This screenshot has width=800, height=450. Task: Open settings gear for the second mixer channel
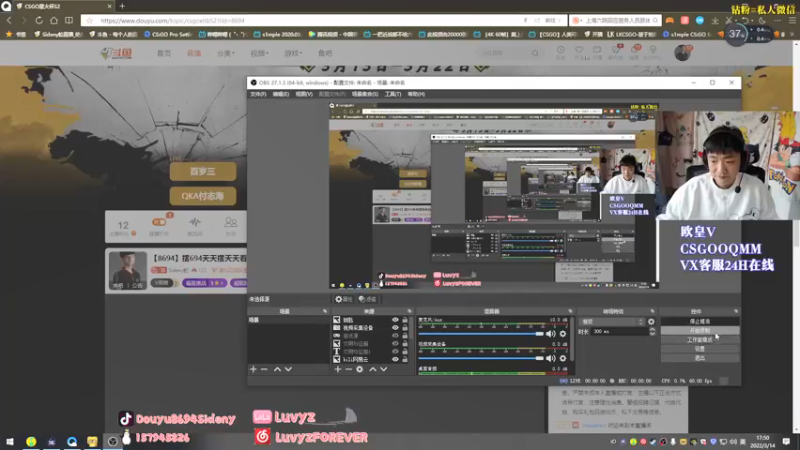pyautogui.click(x=563, y=358)
